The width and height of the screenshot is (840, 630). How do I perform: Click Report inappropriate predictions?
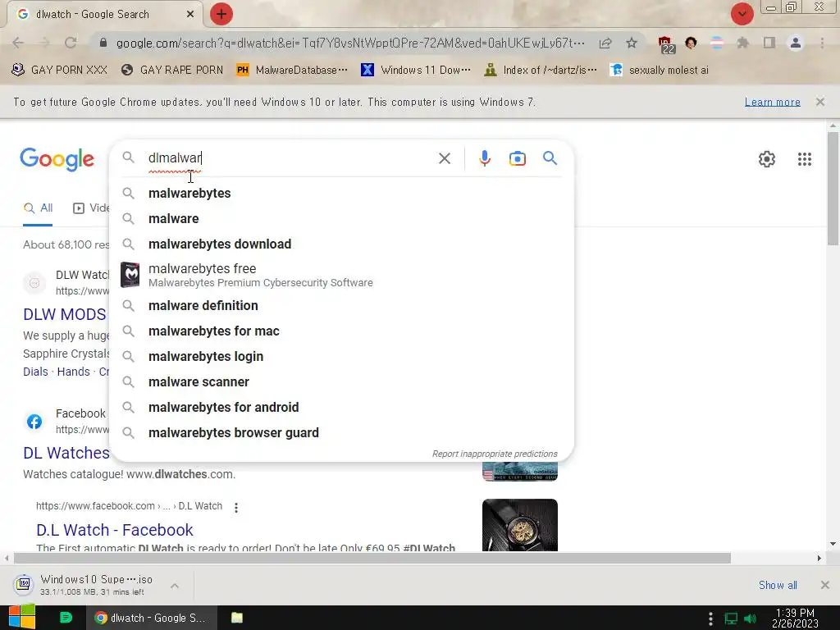pos(495,454)
